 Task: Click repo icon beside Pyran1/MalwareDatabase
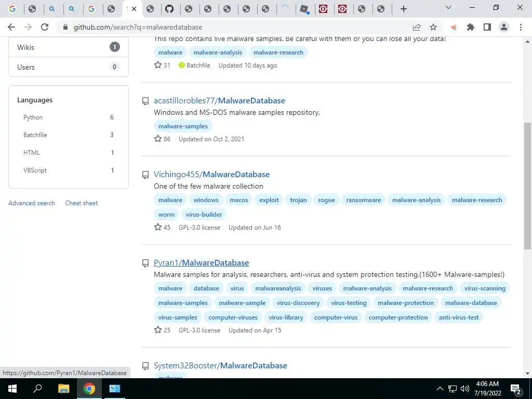click(x=145, y=263)
